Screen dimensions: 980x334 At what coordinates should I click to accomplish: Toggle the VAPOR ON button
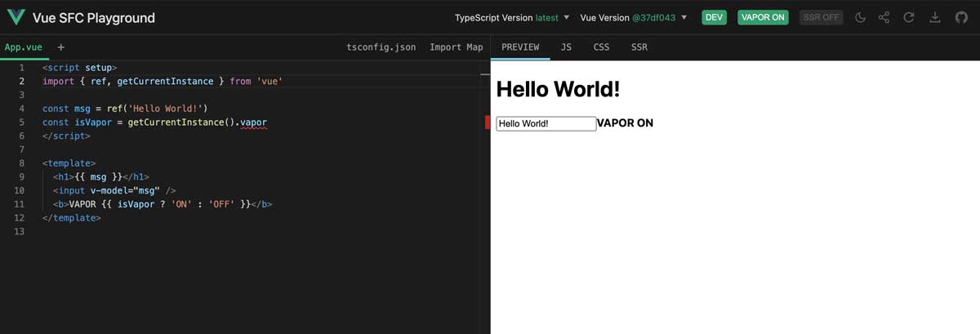[763, 17]
